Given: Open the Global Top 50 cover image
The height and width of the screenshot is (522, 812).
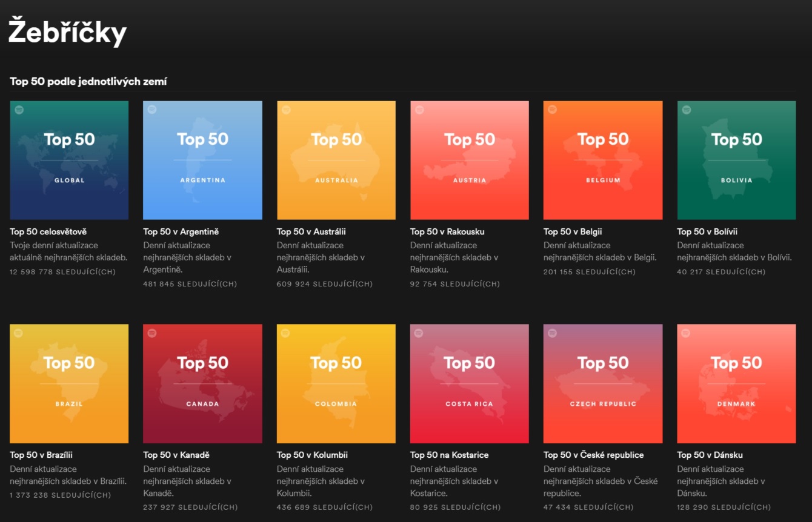Looking at the screenshot, I should click(x=69, y=160).
